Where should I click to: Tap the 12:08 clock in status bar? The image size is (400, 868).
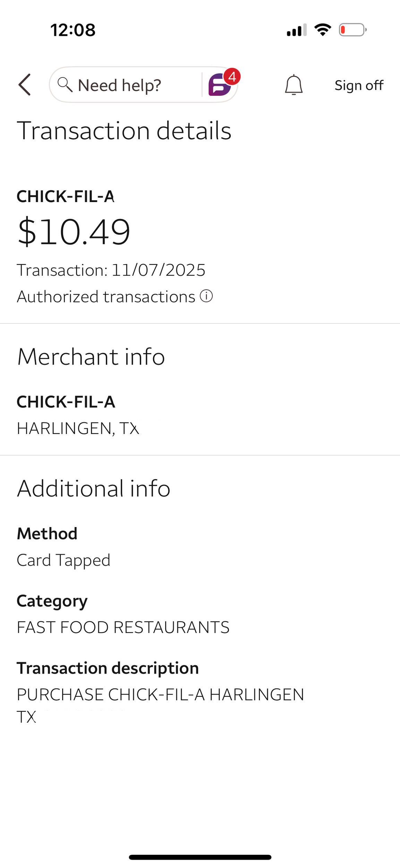point(73,30)
